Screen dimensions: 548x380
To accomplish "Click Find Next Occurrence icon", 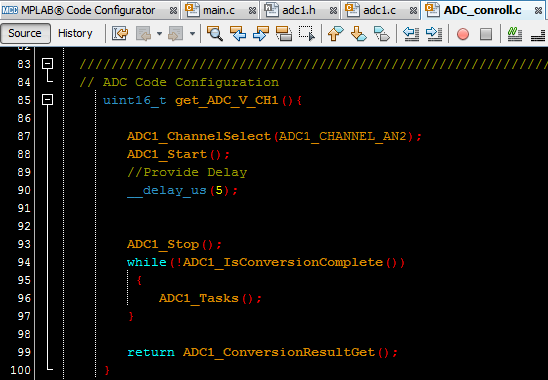I will pyautogui.click(x=261, y=34).
